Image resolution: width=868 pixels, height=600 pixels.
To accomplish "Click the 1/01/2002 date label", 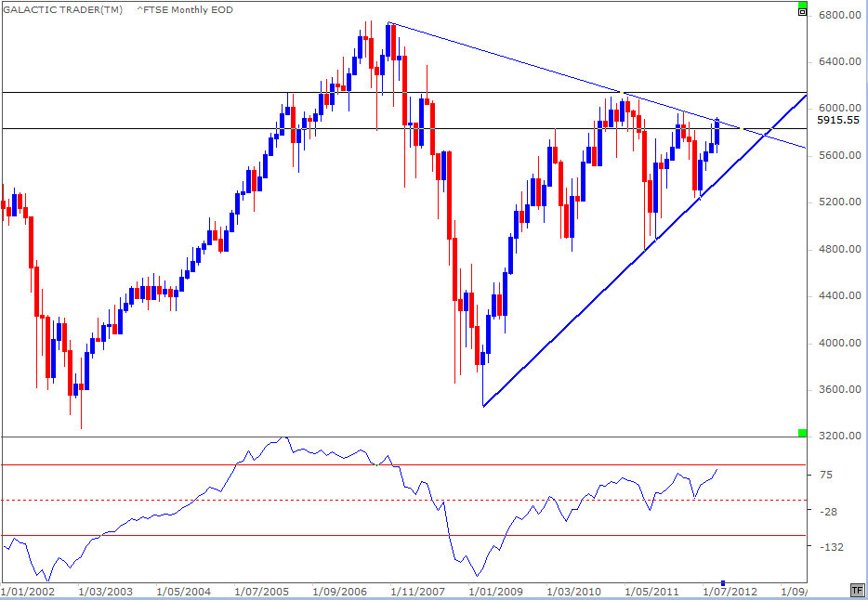I will pos(27,591).
